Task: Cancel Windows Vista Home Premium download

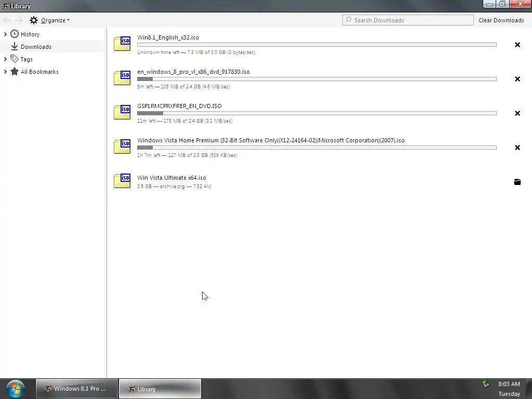Action: coord(517,148)
